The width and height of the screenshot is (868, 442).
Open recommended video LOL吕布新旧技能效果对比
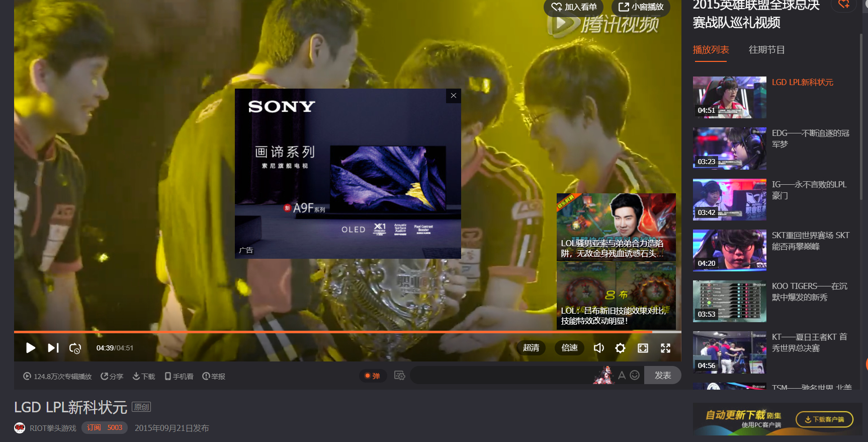(616, 297)
